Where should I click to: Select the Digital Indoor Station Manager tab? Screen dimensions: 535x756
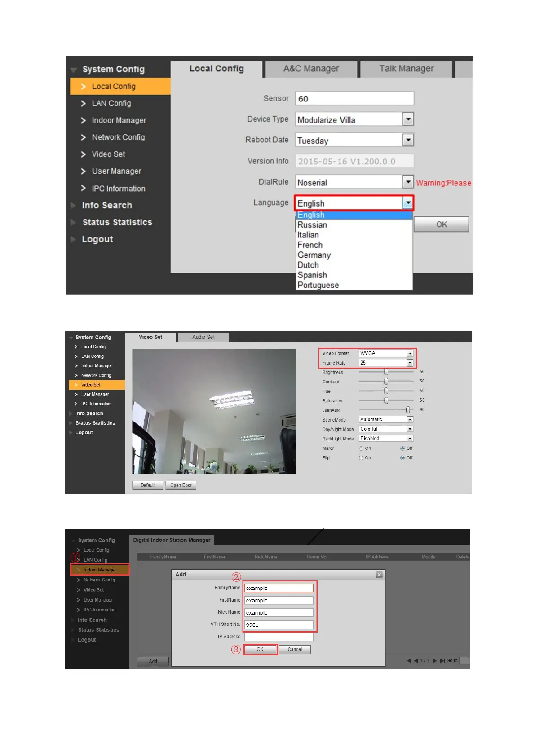(172, 540)
